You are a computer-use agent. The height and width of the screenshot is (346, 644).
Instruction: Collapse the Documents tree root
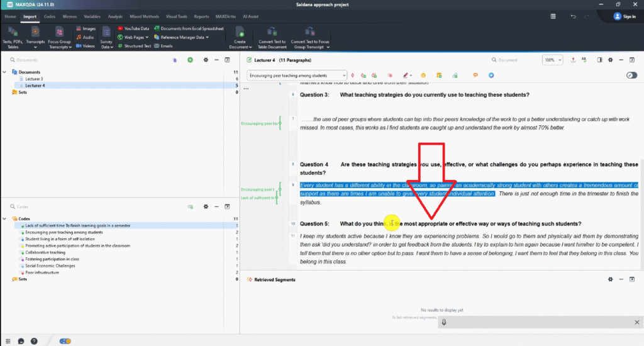coord(5,72)
